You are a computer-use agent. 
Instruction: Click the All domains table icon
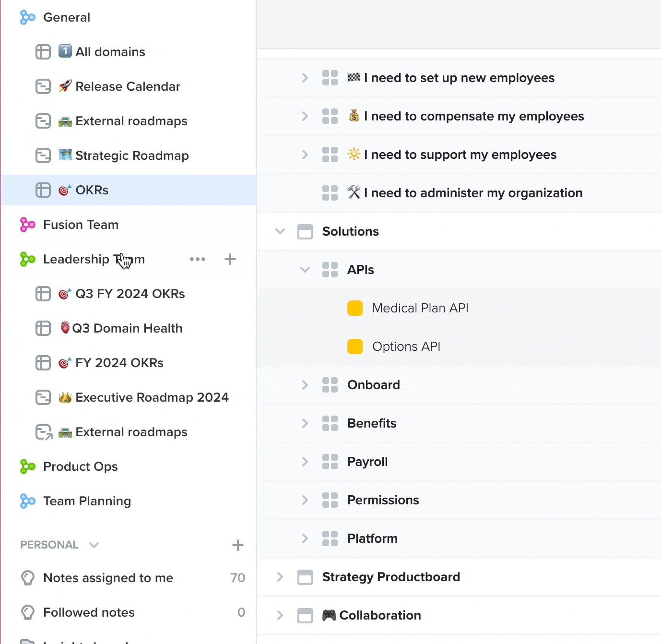tap(43, 52)
